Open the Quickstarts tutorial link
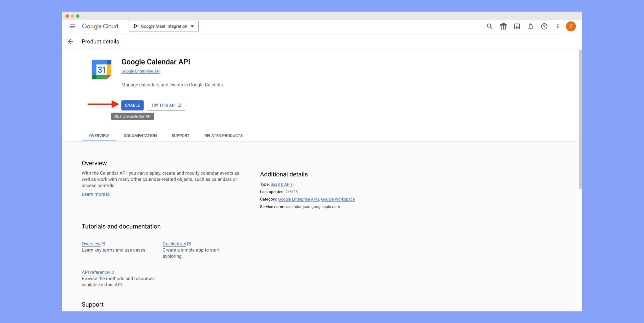The height and width of the screenshot is (323, 644). [x=175, y=243]
